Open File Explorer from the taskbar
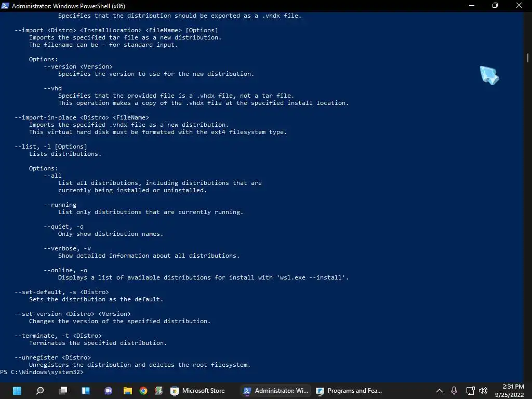 click(x=128, y=391)
